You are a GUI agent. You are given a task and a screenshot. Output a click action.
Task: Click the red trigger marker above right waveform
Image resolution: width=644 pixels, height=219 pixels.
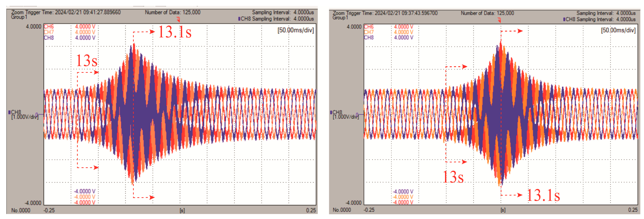click(x=499, y=20)
